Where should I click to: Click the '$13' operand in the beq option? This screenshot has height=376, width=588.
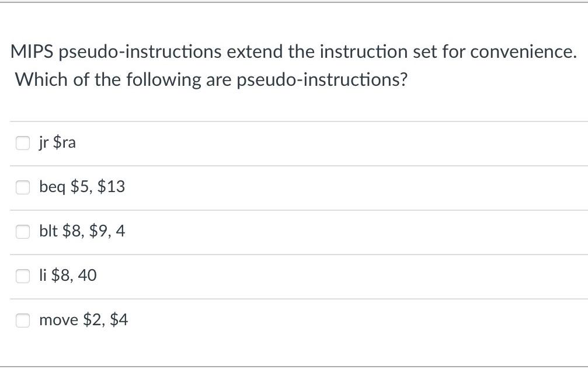[x=111, y=187]
